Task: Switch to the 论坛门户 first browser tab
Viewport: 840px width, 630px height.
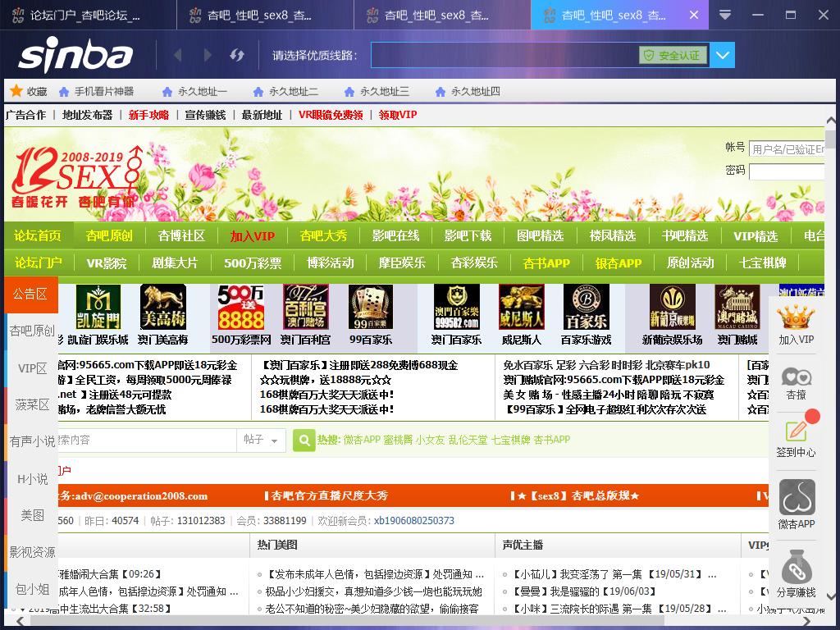Action: click(x=88, y=15)
